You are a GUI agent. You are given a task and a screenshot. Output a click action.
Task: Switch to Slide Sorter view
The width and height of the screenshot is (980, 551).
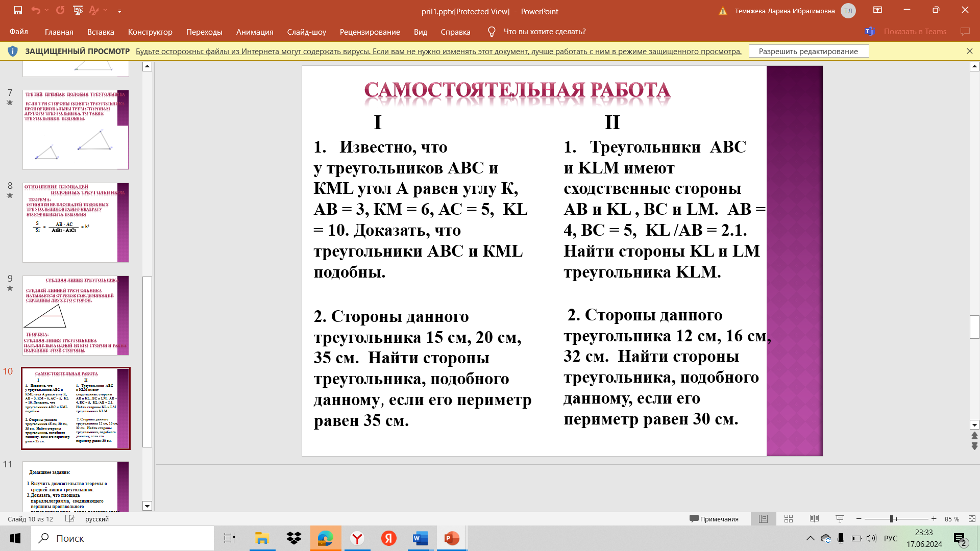(789, 519)
